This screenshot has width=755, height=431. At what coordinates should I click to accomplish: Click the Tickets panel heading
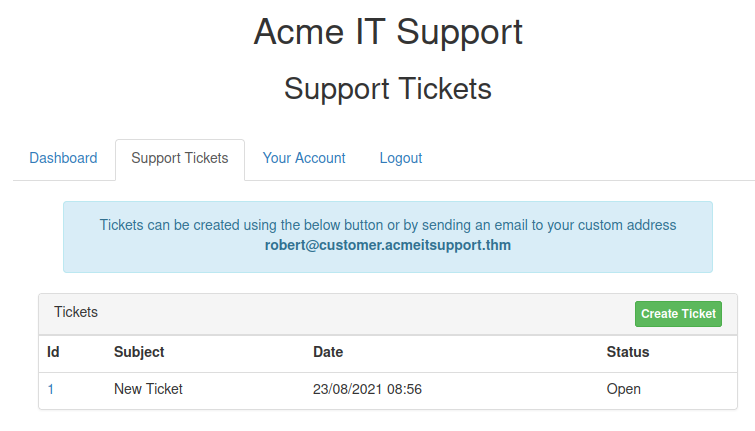76,312
